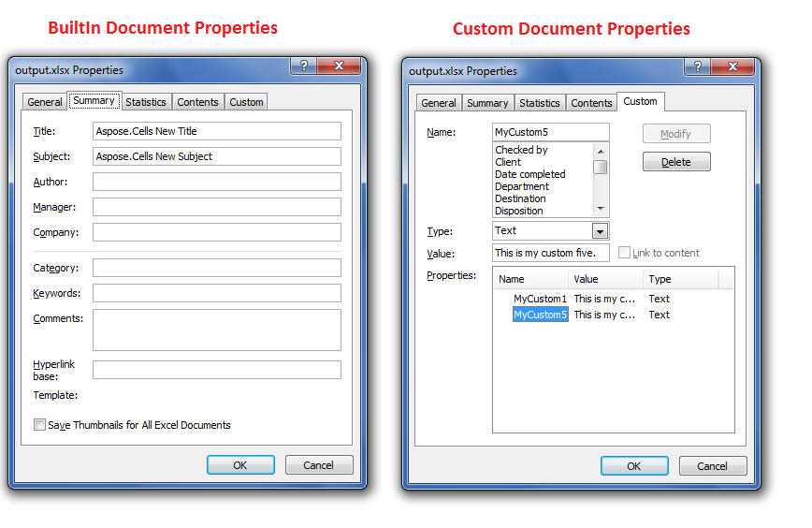Switch to Statistics tab in left dialog
The height and width of the screenshot is (528, 812).
pyautogui.click(x=146, y=102)
